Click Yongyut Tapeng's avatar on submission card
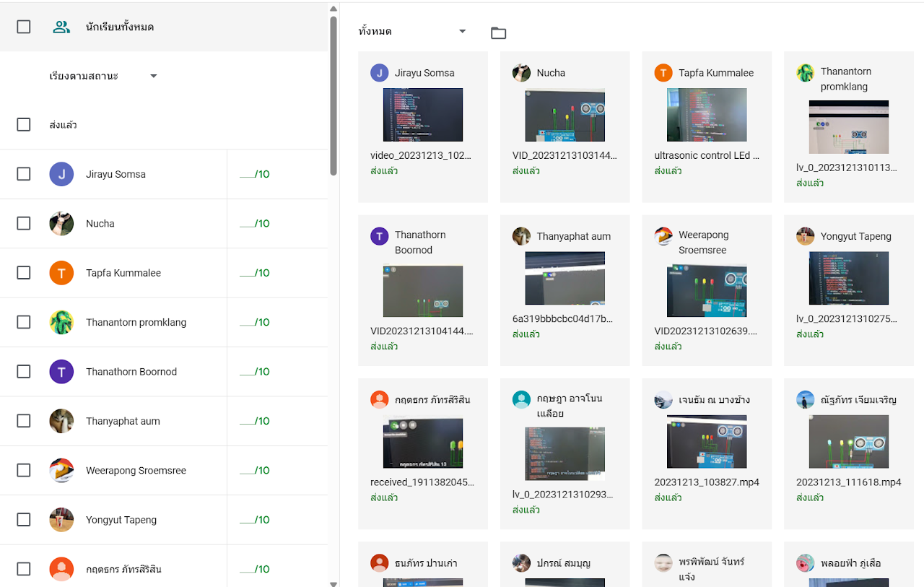 (x=806, y=236)
